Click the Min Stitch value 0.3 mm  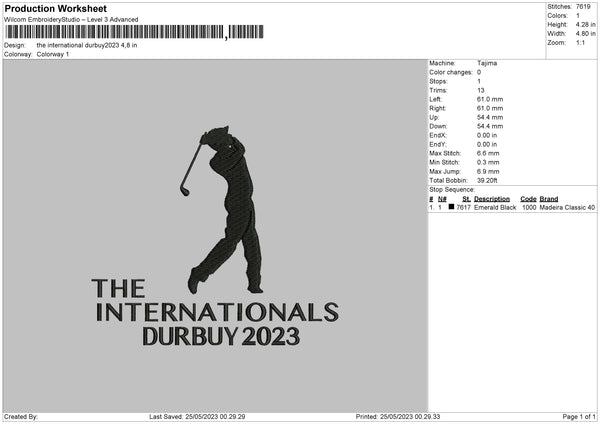(488, 162)
